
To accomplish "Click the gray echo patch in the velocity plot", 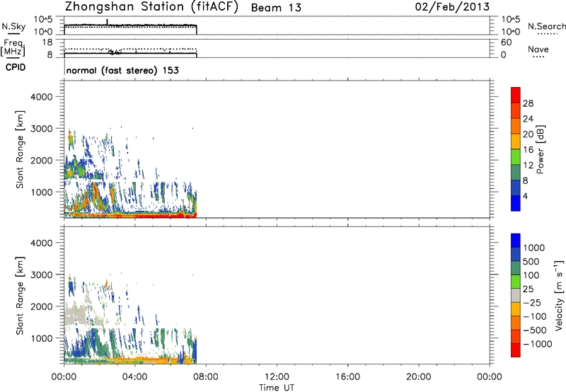I will click(x=76, y=313).
